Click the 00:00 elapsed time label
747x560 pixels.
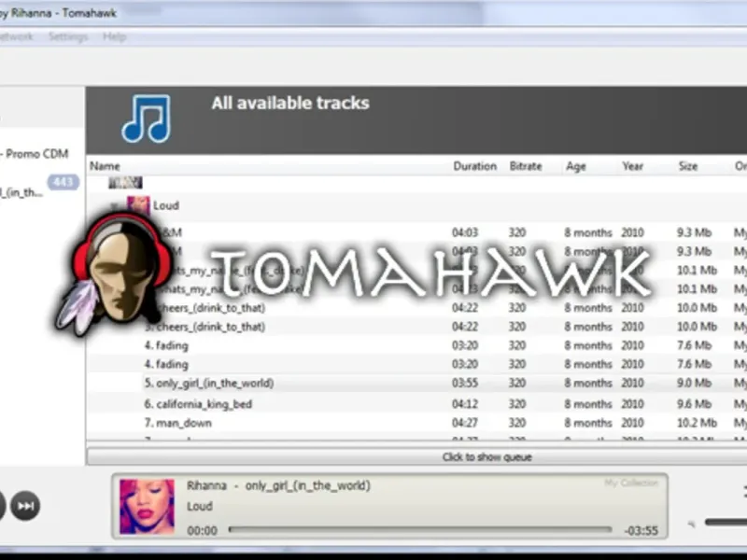(202, 530)
